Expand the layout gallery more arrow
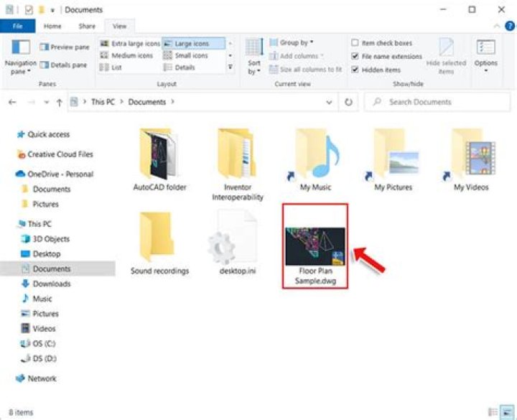Screen dimensions: 517x420 point(230,67)
